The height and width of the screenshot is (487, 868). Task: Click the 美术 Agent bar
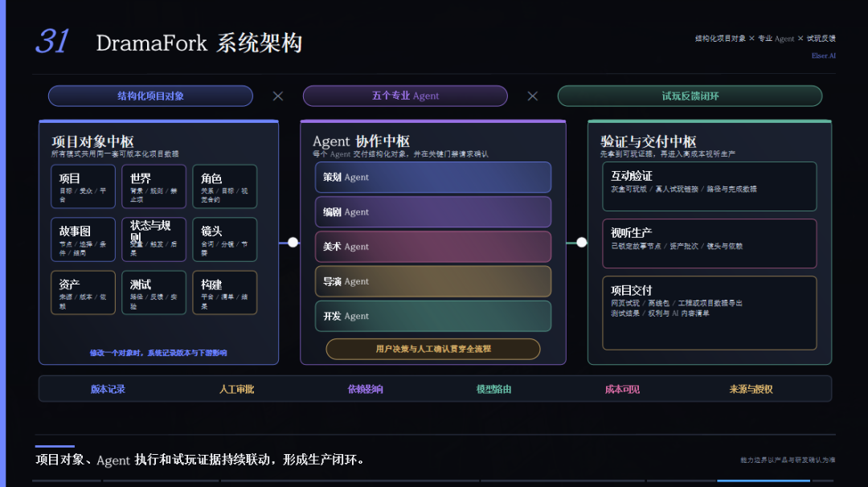pos(433,247)
